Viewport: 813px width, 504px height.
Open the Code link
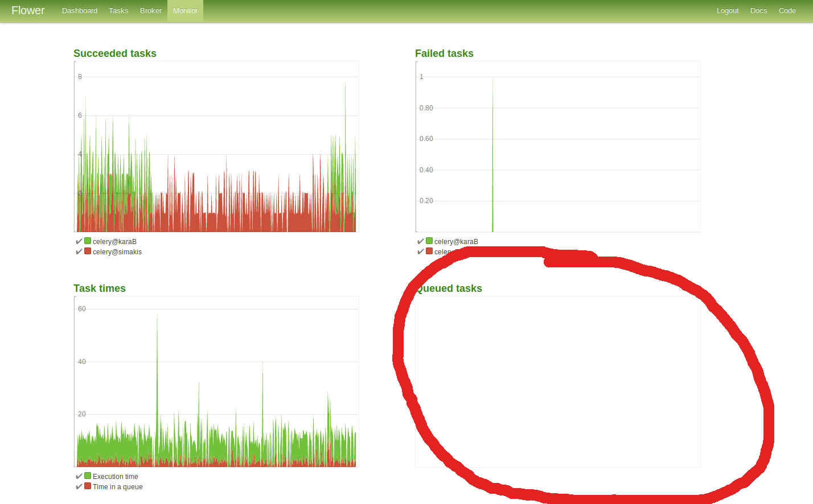click(787, 11)
